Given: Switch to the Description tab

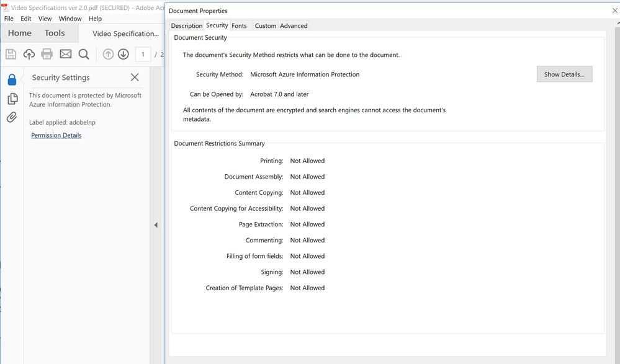Looking at the screenshot, I should [187, 25].
